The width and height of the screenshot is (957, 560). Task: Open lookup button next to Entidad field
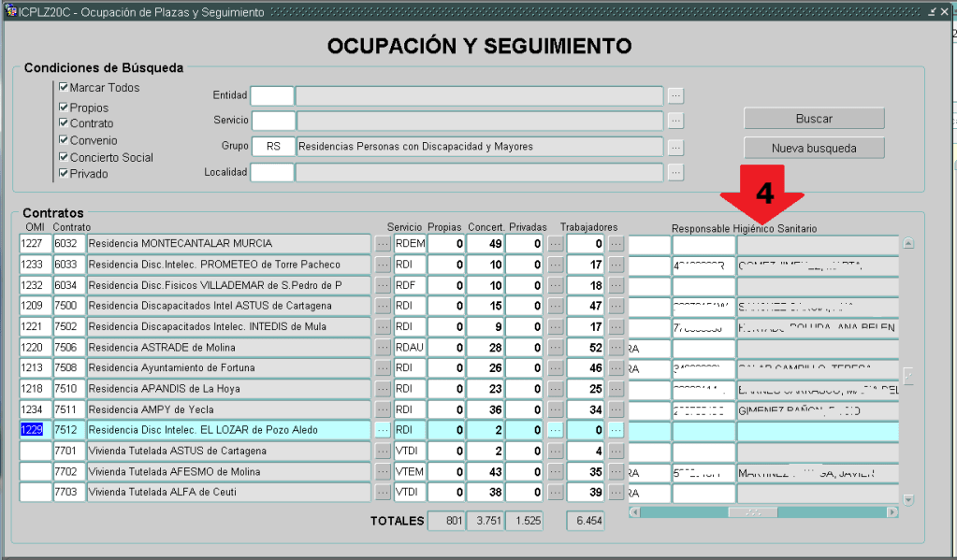(675, 95)
